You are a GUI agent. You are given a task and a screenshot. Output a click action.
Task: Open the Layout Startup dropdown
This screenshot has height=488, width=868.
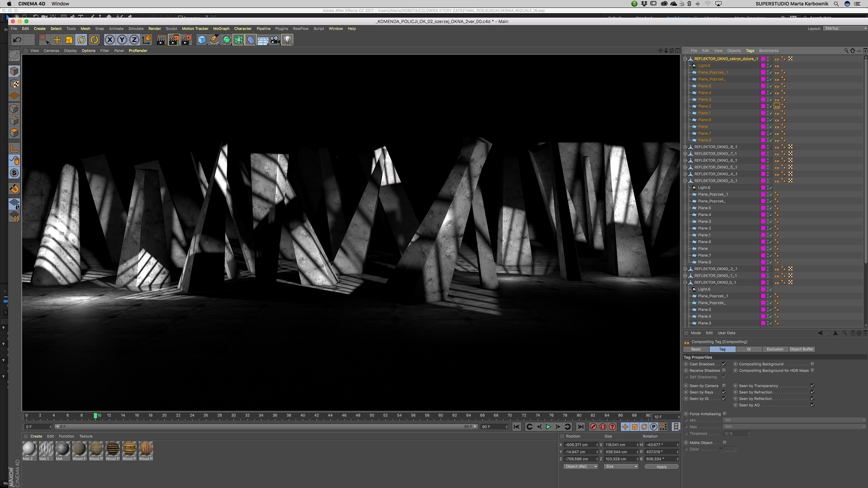pos(844,28)
